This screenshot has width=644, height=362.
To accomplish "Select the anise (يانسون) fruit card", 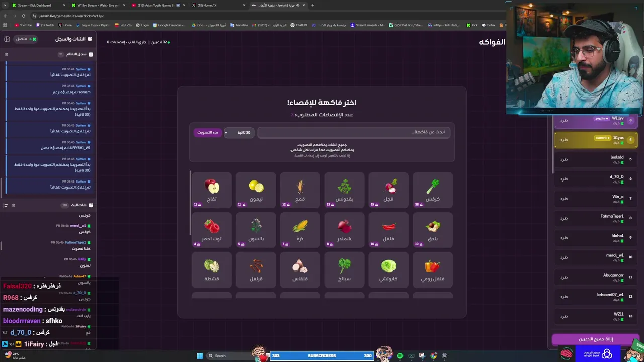I will pos(256,230).
